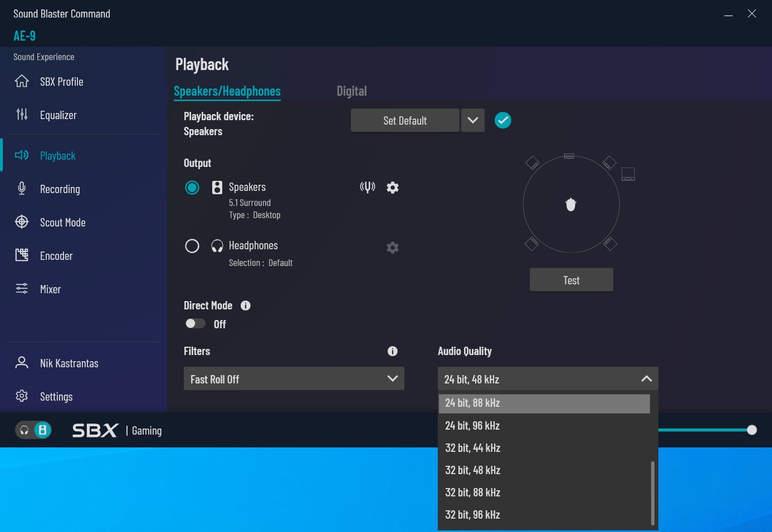Image resolution: width=772 pixels, height=532 pixels.
Task: Click the Set Default button
Action: [x=405, y=120]
